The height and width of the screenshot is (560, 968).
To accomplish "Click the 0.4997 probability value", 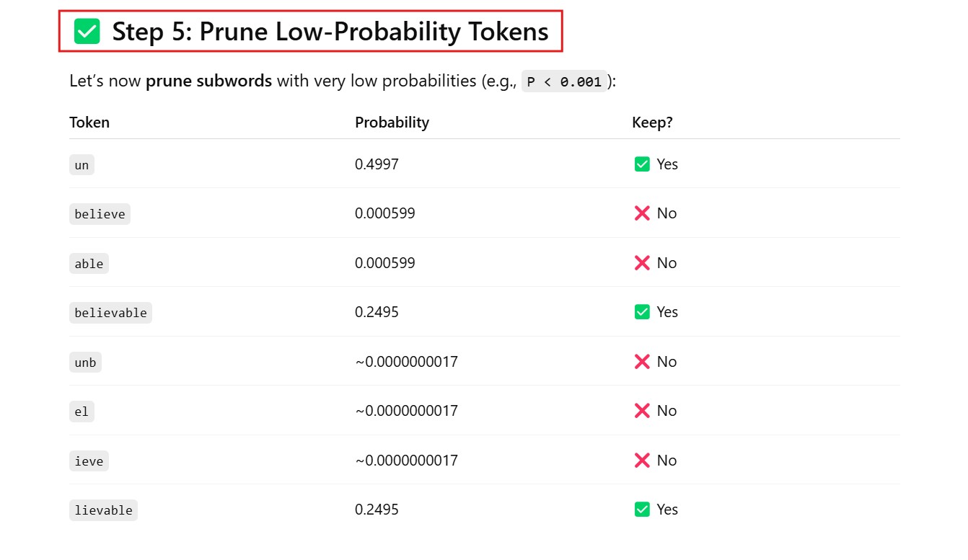I will [x=377, y=164].
